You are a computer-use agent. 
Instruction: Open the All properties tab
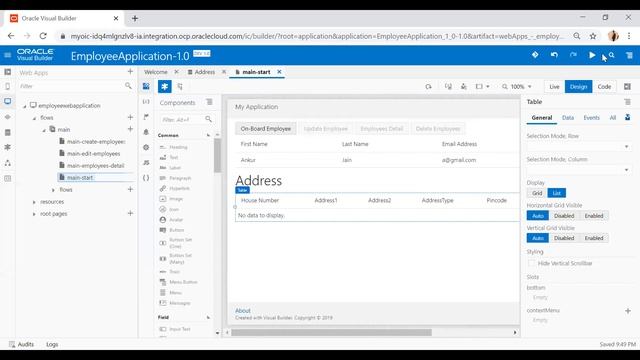point(613,118)
